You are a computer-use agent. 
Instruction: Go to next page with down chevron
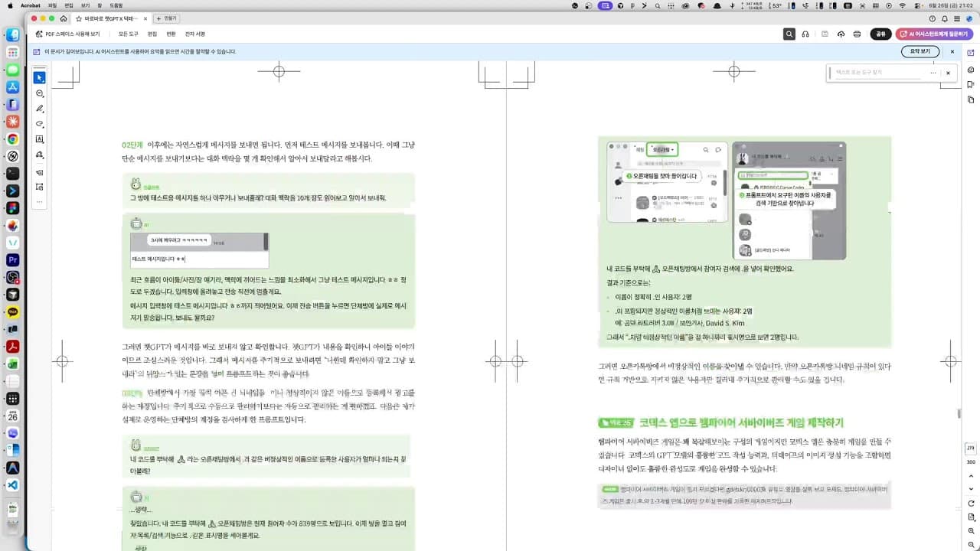(971, 487)
